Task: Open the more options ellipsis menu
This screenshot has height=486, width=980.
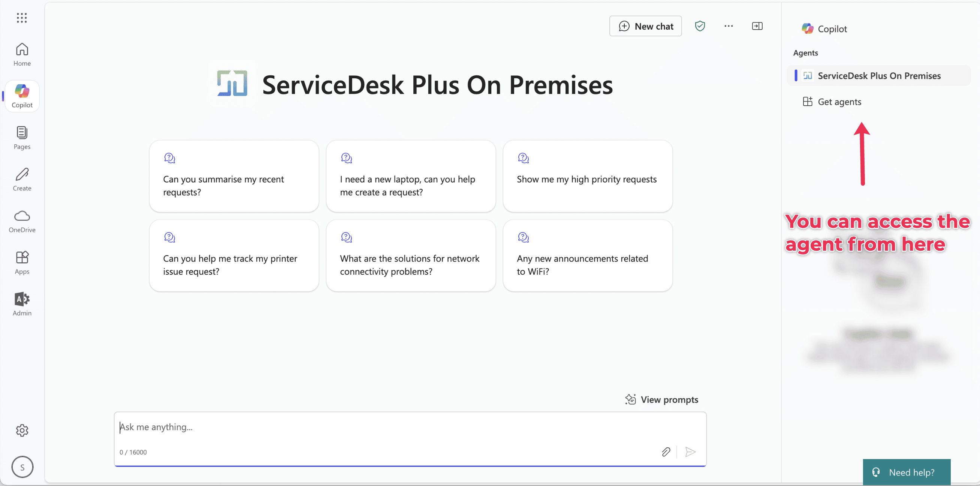Action: 729,26
